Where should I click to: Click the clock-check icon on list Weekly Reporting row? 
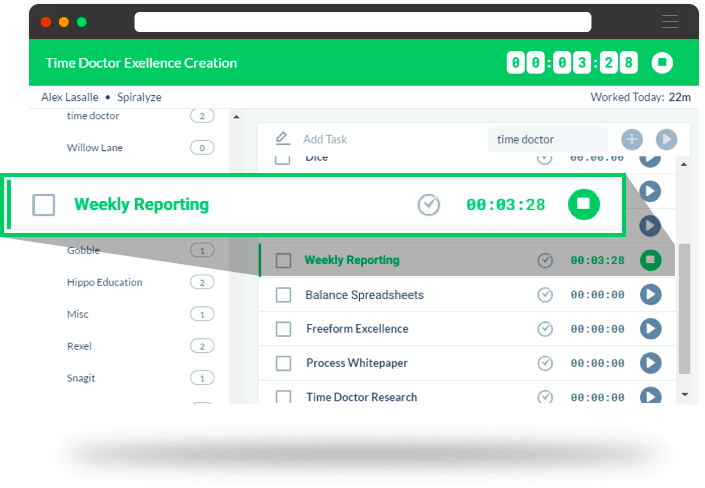click(545, 260)
